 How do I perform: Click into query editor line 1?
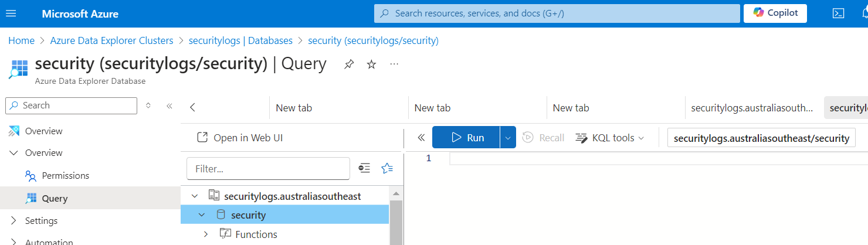coord(659,158)
